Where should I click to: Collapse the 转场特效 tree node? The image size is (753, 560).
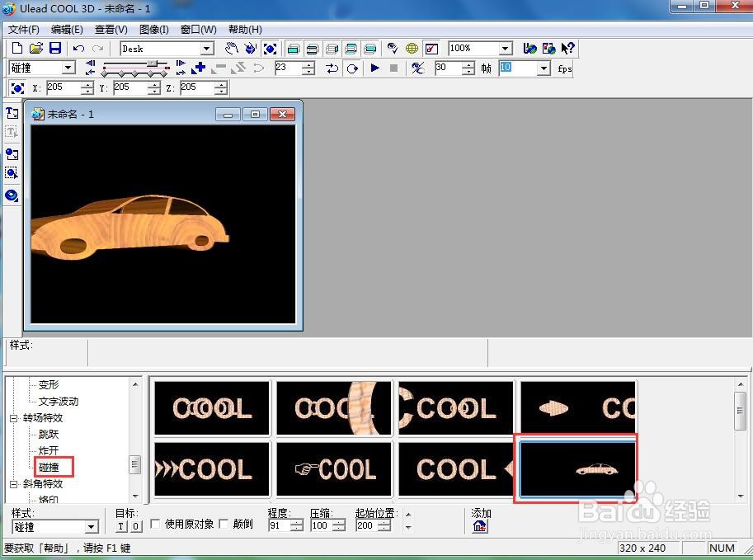pos(13,418)
